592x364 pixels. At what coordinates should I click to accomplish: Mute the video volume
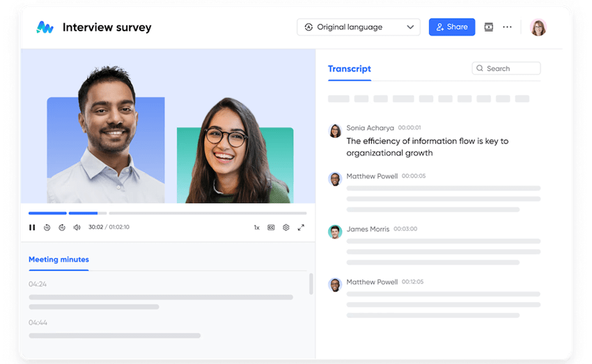coord(77,228)
